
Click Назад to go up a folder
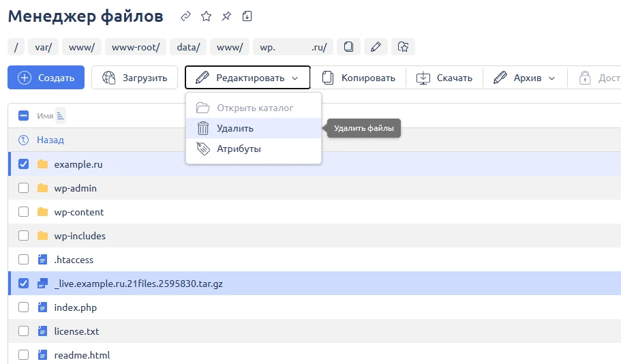click(x=50, y=140)
